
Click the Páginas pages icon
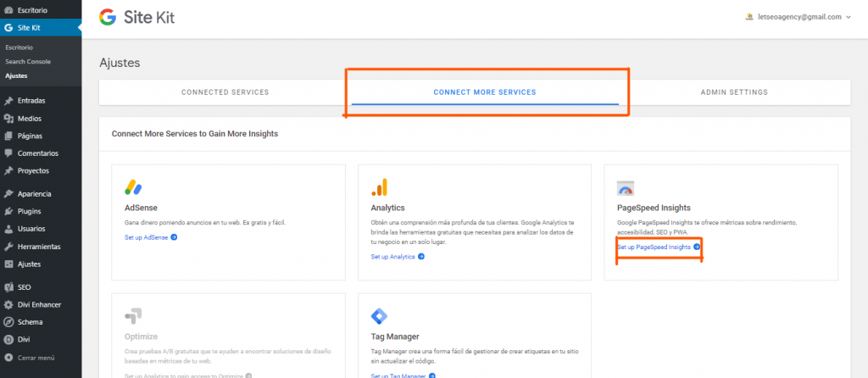(8, 136)
